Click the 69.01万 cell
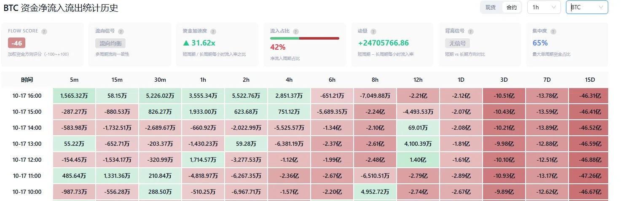 pos(418,128)
